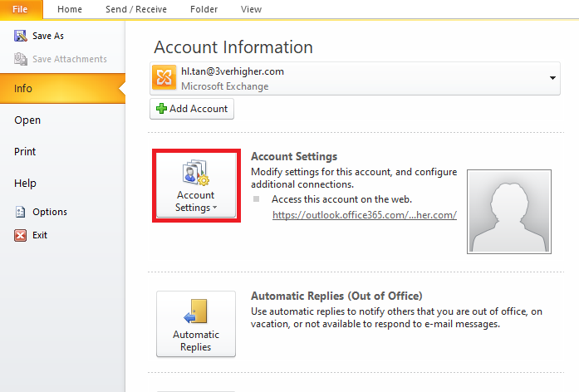Open the Account Settings dropdown button
Screen dimensions: 579x392
coord(196,185)
